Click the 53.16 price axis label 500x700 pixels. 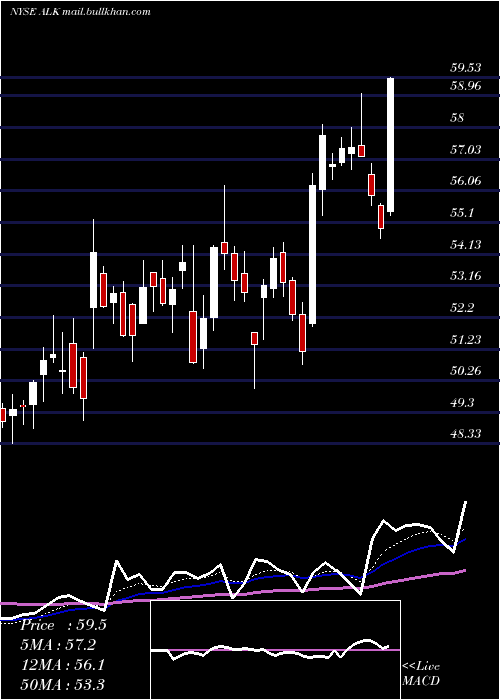point(466,276)
